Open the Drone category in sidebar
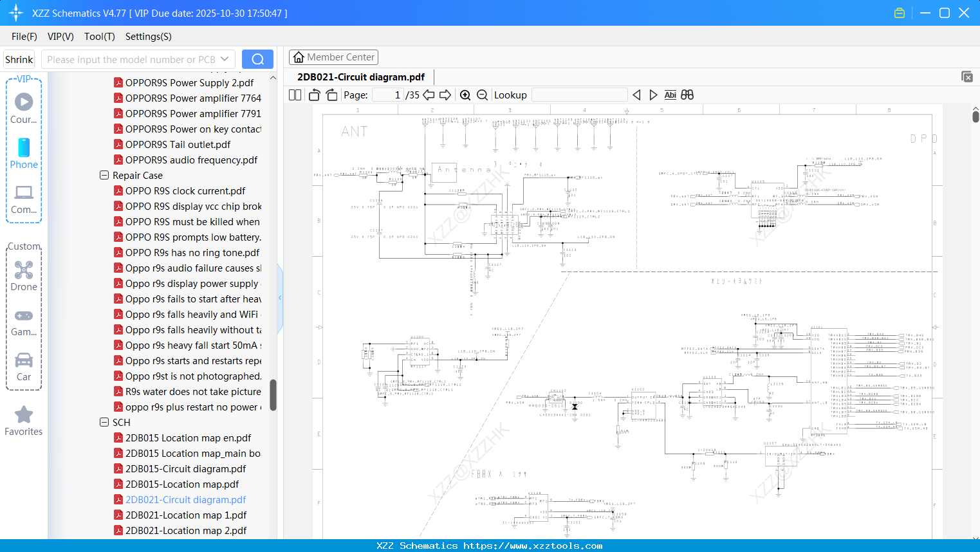 point(24,276)
